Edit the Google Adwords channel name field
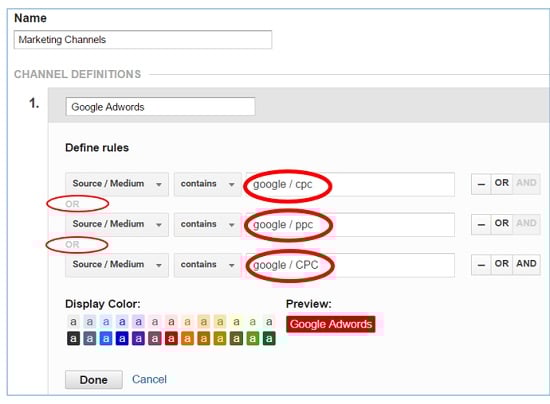 point(160,107)
